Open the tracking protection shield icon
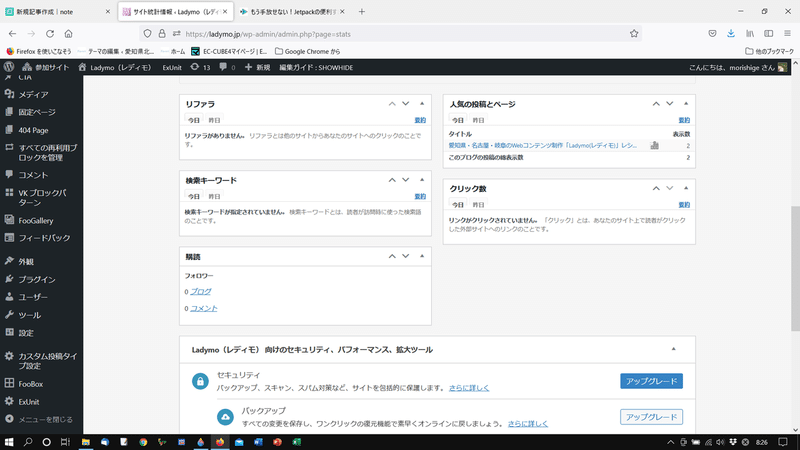Image resolution: width=800 pixels, height=450 pixels. coord(147,34)
